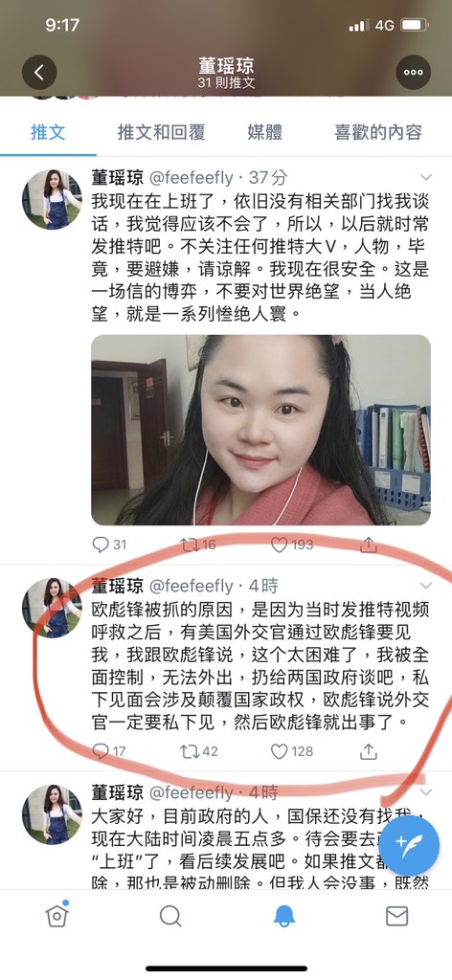Open the @feefeefly handle on the first tweet

pyautogui.click(x=190, y=177)
